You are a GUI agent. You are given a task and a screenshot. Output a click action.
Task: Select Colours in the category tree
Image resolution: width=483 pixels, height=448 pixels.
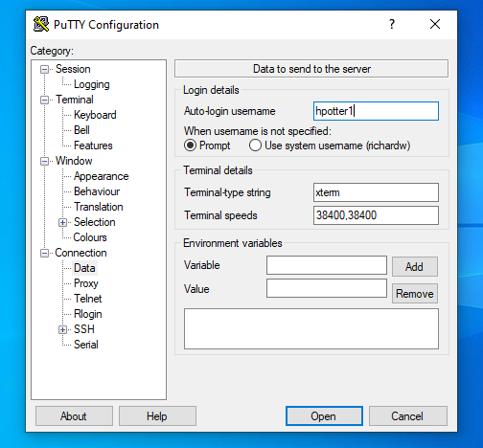pyautogui.click(x=90, y=237)
